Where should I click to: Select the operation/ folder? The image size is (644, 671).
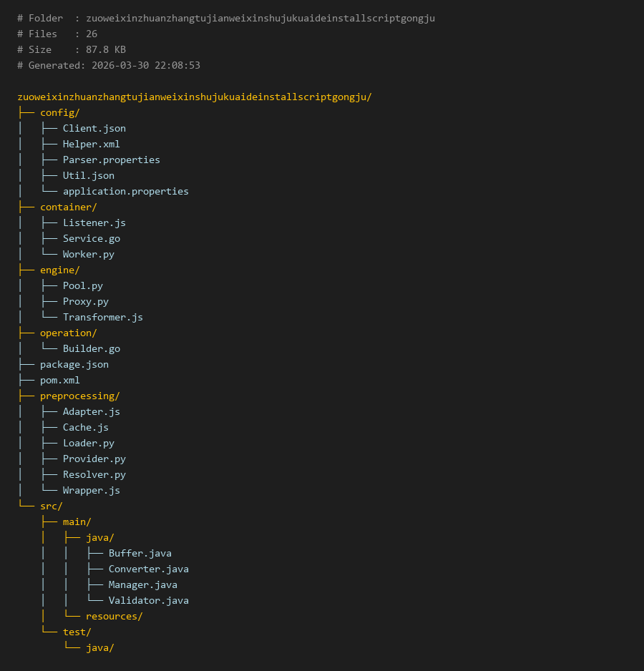(x=68, y=333)
